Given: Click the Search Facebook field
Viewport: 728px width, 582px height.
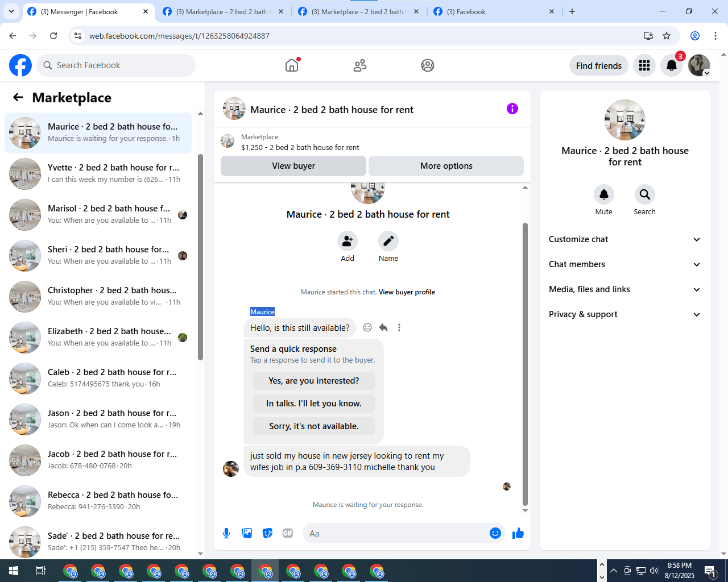Looking at the screenshot, I should (x=116, y=65).
